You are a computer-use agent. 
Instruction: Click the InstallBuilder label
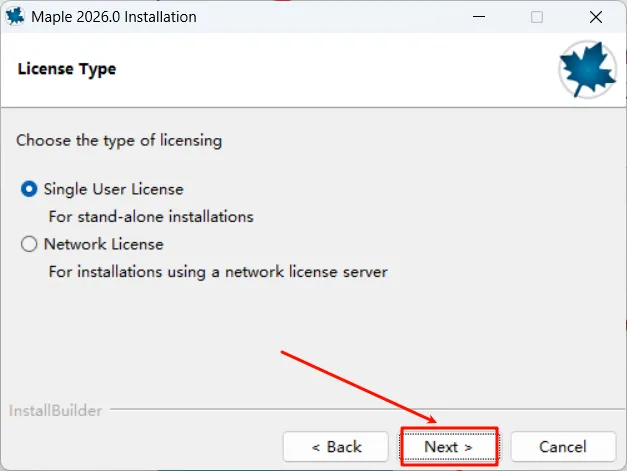(56, 411)
